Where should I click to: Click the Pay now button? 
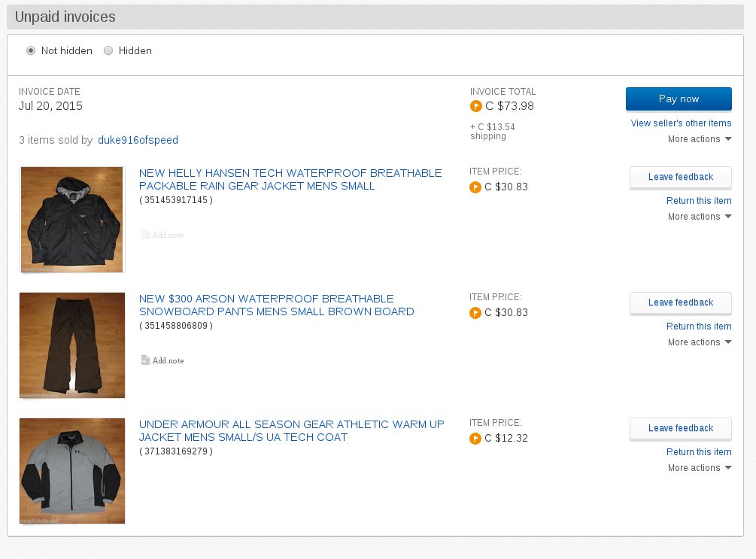(x=679, y=99)
